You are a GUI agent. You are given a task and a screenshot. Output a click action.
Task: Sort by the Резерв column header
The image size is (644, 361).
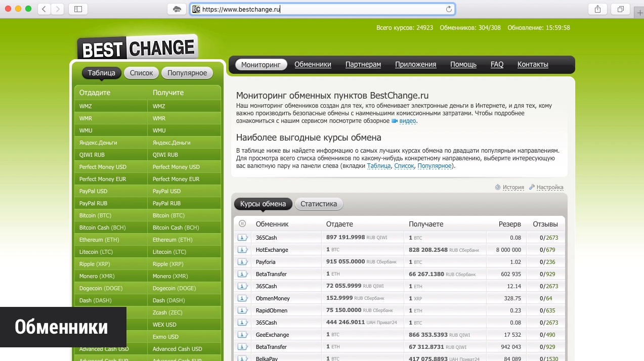509,224
